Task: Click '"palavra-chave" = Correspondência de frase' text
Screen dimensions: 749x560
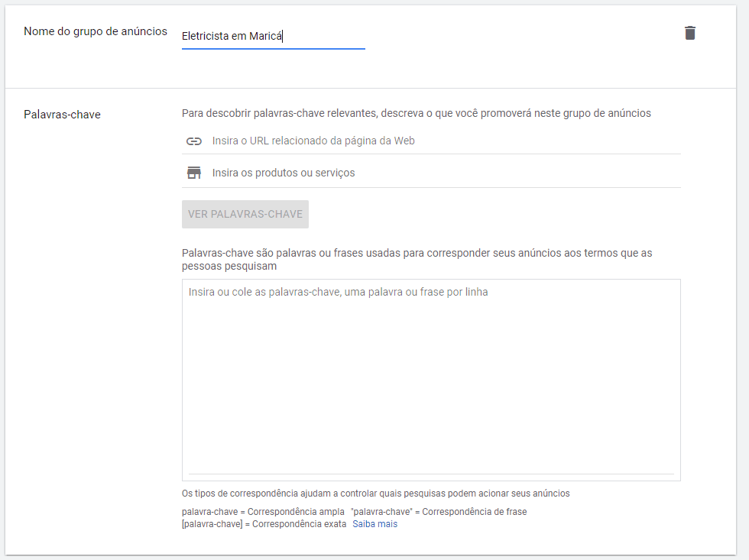Action: coord(439,512)
